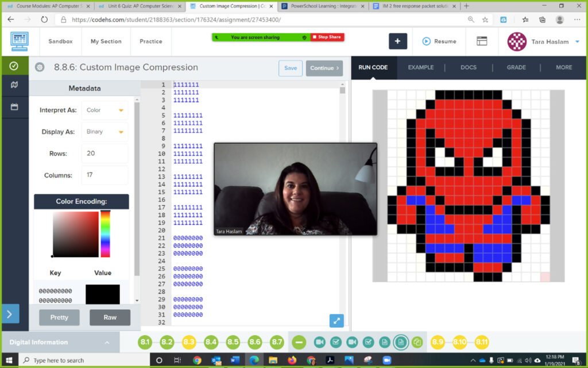Click the expand editor fullscreen icon

coord(336,321)
